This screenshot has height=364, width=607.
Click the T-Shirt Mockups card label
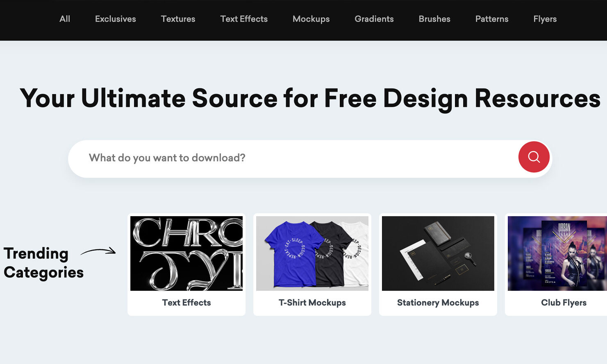coord(312,303)
